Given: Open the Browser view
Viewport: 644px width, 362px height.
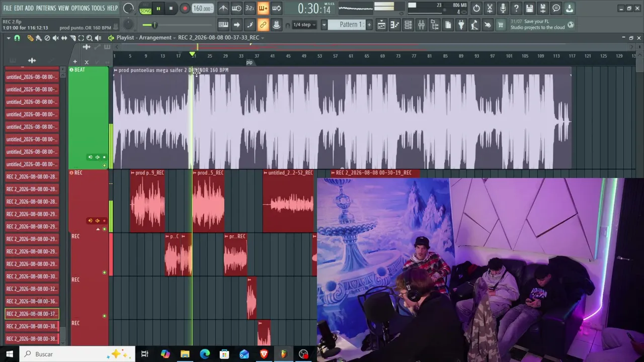Looking at the screenshot, I should (435, 25).
